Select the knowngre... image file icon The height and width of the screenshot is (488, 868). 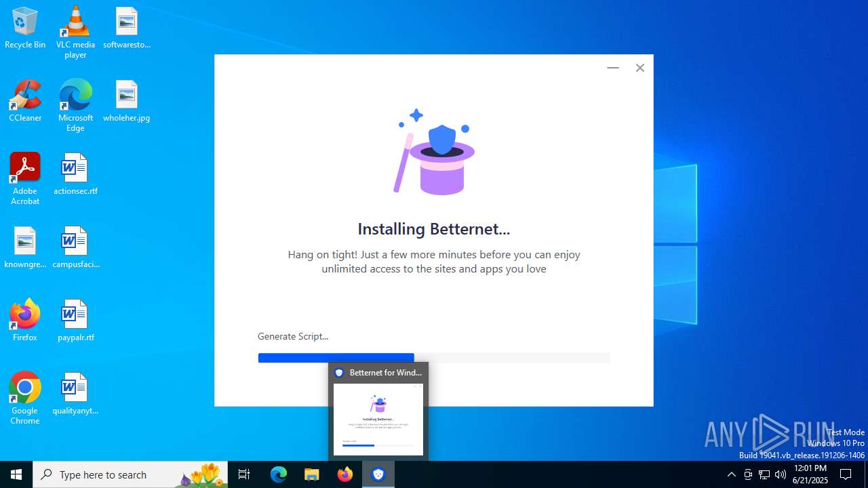pyautogui.click(x=25, y=248)
